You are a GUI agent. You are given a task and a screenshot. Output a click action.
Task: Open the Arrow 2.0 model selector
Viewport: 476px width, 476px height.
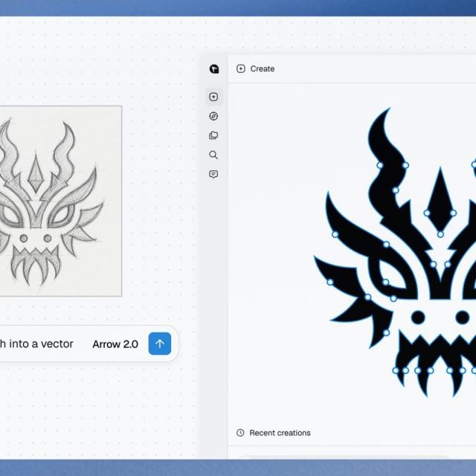[115, 344]
